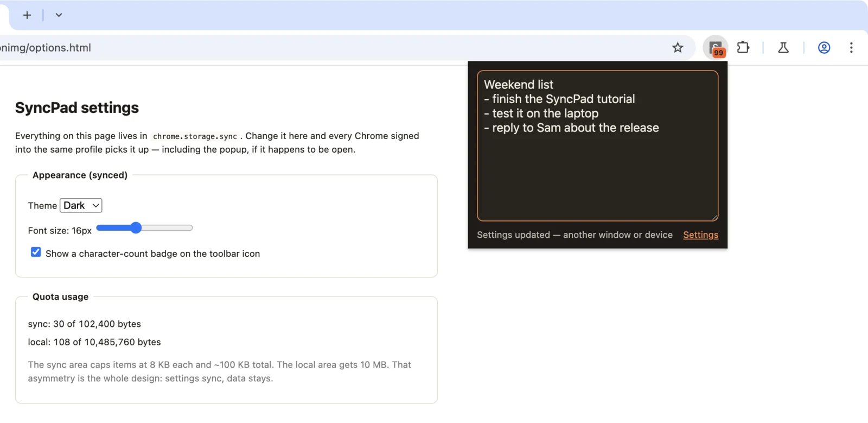Bookmark this page with the star icon
This screenshot has width=868, height=423.
pyautogui.click(x=678, y=48)
